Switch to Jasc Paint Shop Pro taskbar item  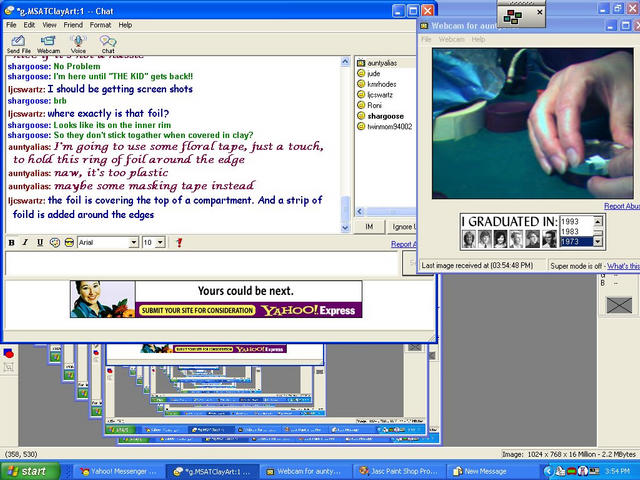399,471
